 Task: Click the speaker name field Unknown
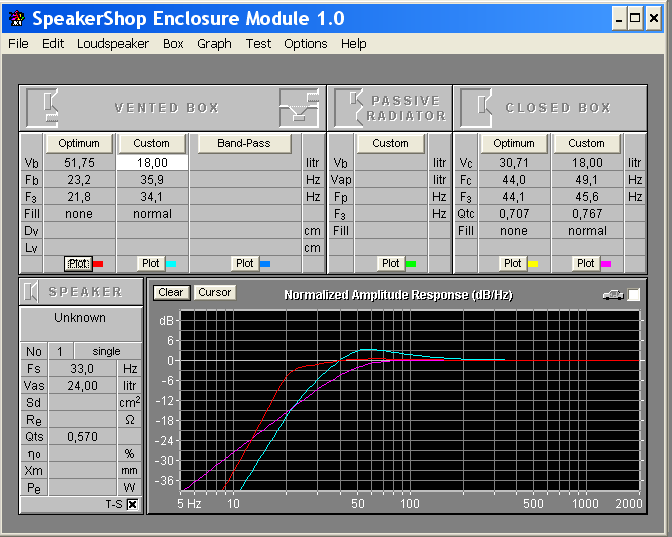coord(81,324)
